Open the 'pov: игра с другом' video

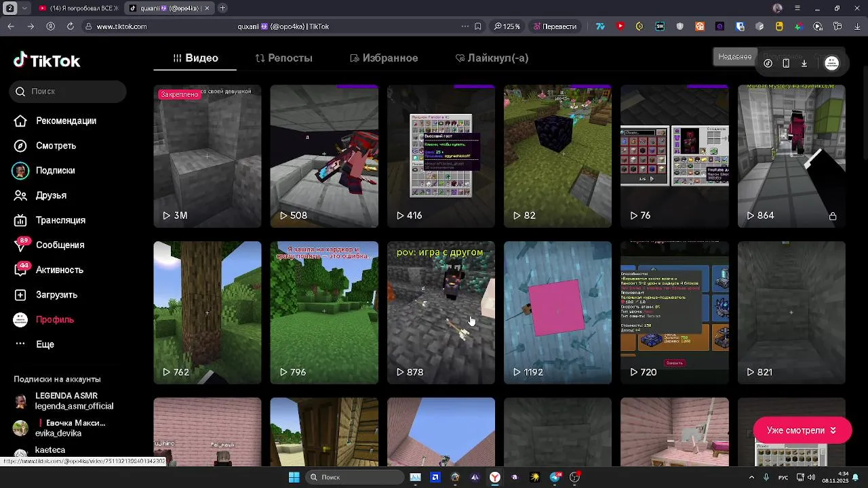[441, 312]
